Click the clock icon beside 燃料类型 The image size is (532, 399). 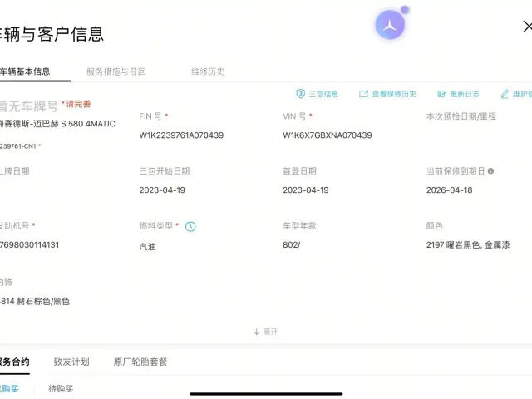coord(190,226)
